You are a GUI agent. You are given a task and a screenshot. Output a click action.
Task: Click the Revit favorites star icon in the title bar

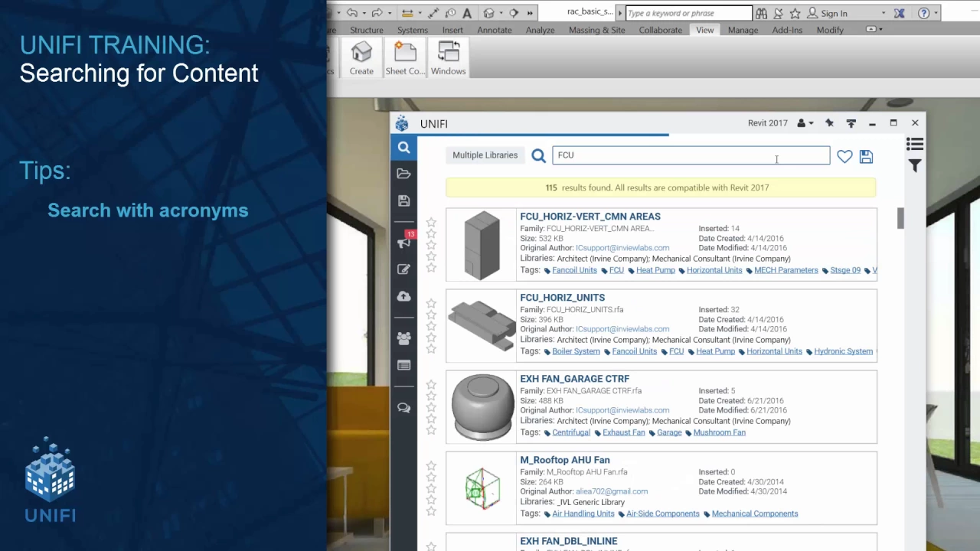795,13
